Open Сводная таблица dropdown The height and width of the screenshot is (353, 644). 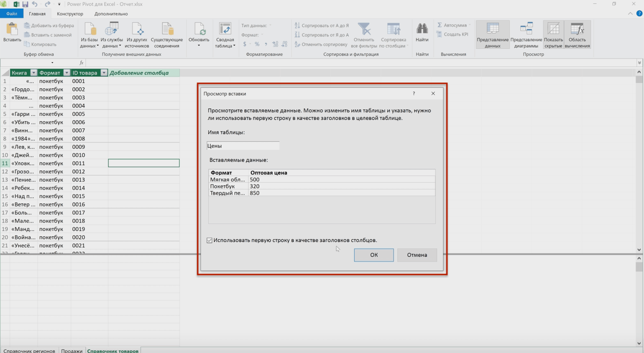tap(225, 35)
